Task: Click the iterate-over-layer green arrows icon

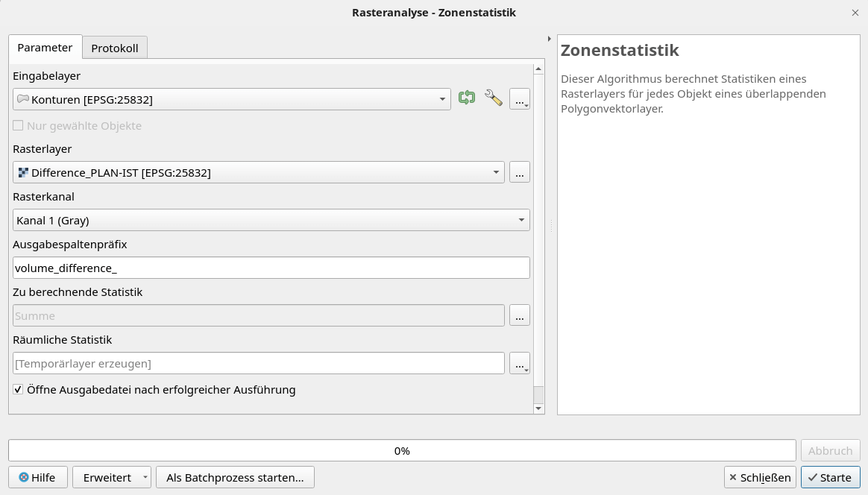Action: pyautogui.click(x=466, y=98)
